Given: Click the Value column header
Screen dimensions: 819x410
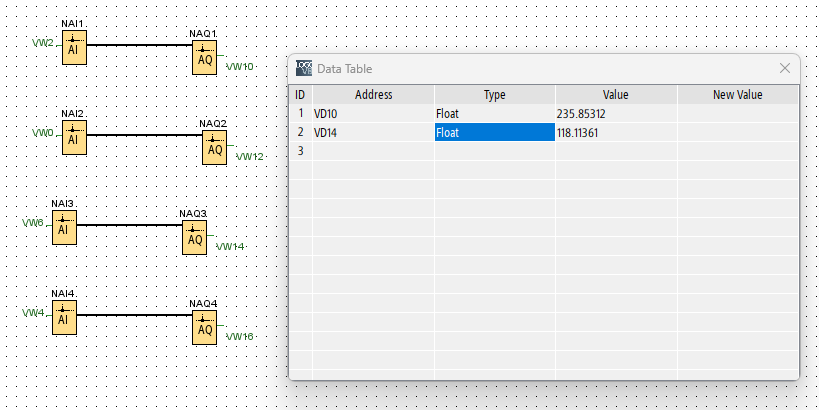Looking at the screenshot, I should coord(616,95).
